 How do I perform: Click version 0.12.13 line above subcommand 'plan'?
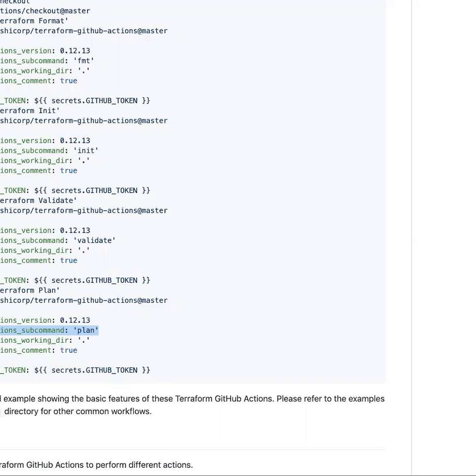point(45,320)
